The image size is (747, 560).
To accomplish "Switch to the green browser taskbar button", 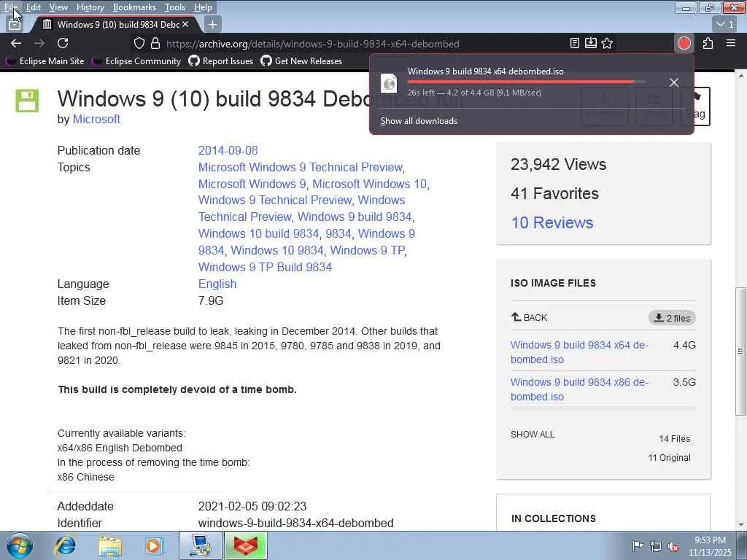I will (246, 545).
